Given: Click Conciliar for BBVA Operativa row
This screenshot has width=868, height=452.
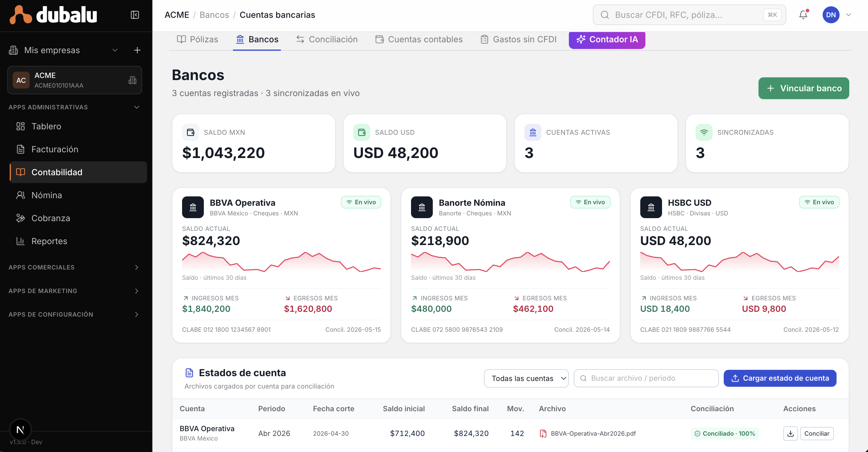Looking at the screenshot, I should pyautogui.click(x=817, y=434).
